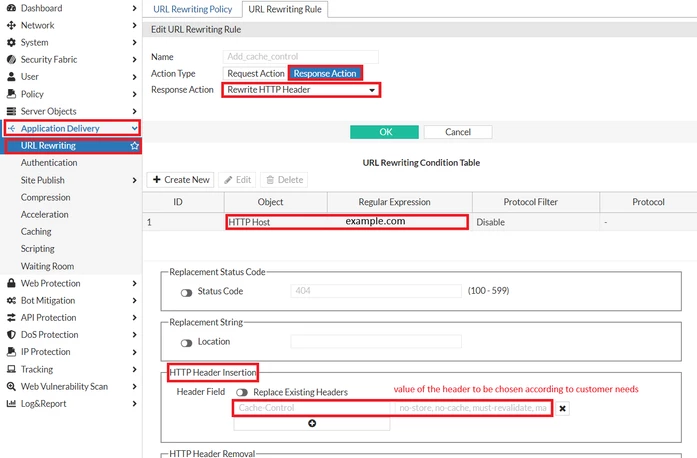Expand the Site Publish chevron
This screenshot has height=458, width=697.
pyautogui.click(x=134, y=180)
